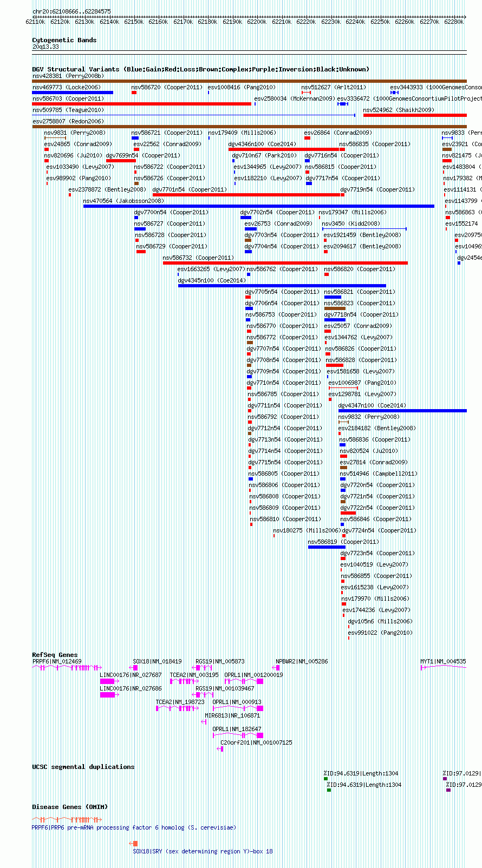Select the UCSC segmental duplications track title
482x868 pixels.
coord(83,767)
